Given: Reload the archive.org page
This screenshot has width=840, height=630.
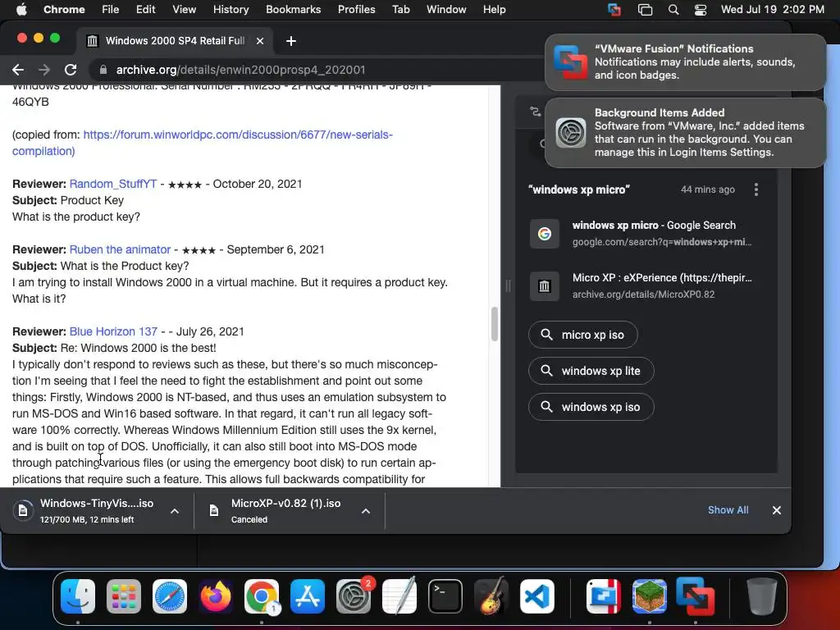Looking at the screenshot, I should 71,70.
